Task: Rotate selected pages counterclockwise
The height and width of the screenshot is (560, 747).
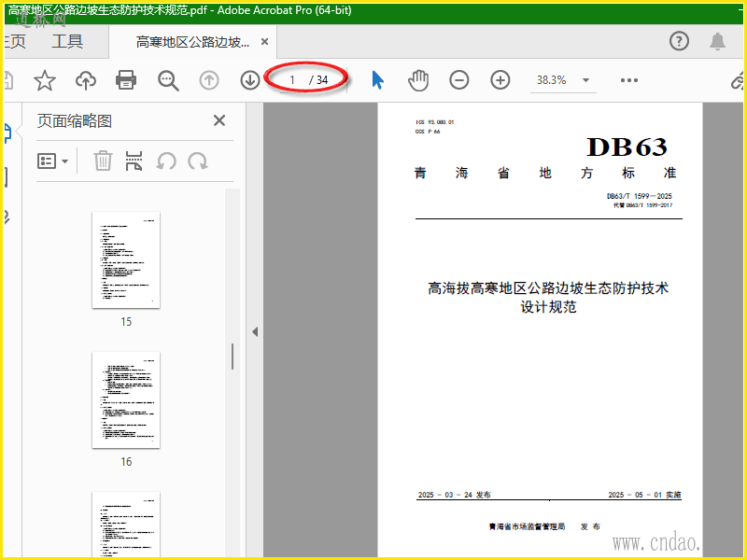Action: [166, 161]
